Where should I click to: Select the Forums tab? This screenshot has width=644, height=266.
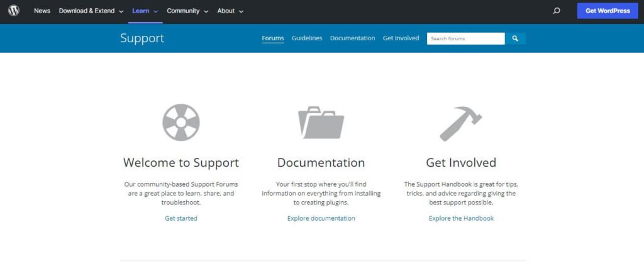coord(273,38)
